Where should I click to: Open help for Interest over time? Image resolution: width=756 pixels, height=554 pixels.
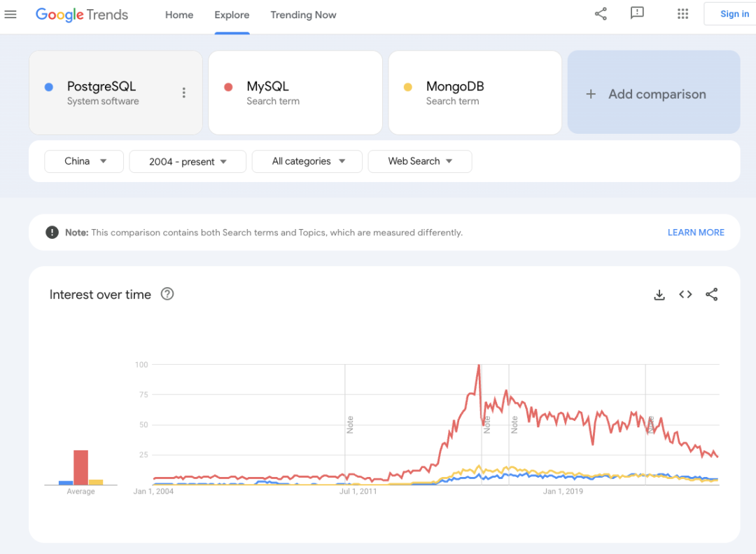(x=167, y=294)
